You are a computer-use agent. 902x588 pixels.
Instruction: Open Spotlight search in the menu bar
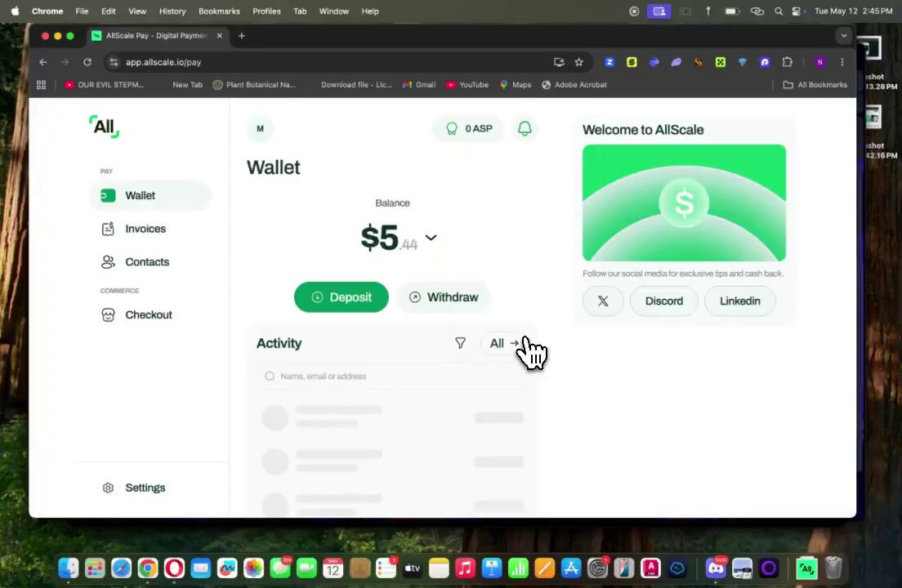coord(779,11)
